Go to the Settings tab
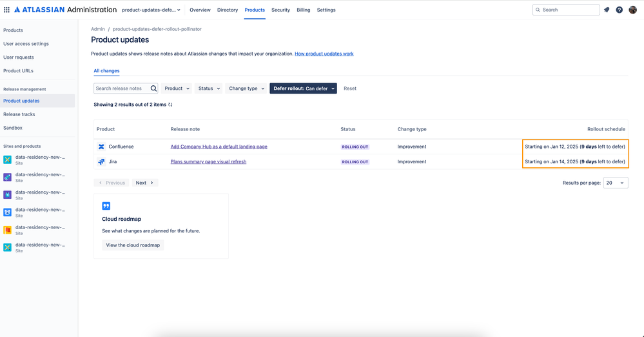644x337 pixels. pyautogui.click(x=326, y=10)
